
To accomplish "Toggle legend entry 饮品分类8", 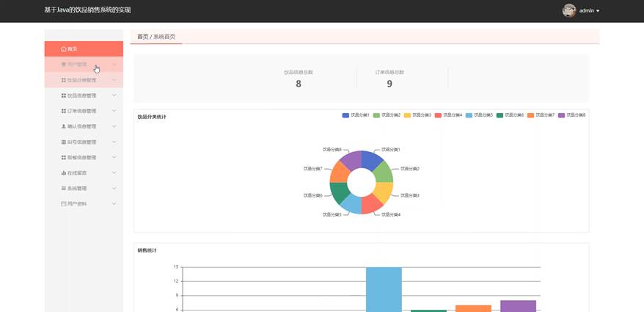I will pyautogui.click(x=571, y=115).
